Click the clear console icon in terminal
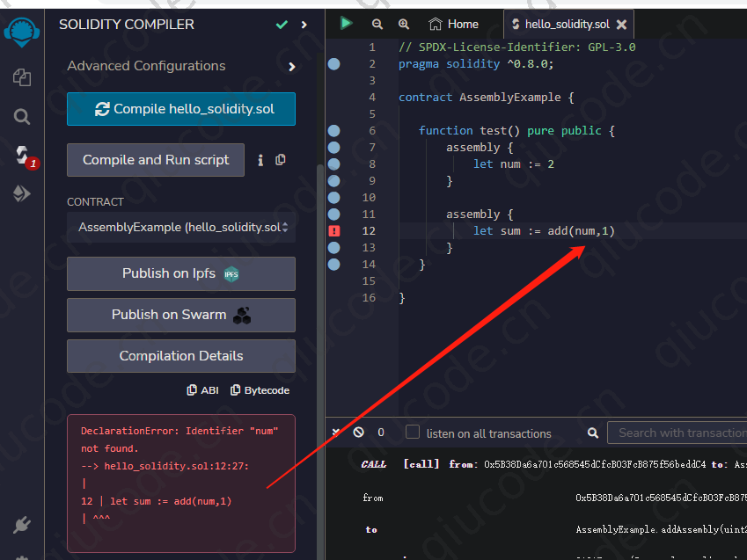The height and width of the screenshot is (560, 747). [358, 432]
